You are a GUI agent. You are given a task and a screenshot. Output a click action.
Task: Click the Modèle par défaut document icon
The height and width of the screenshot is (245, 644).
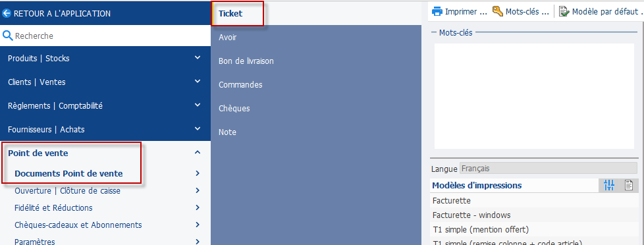(564, 11)
